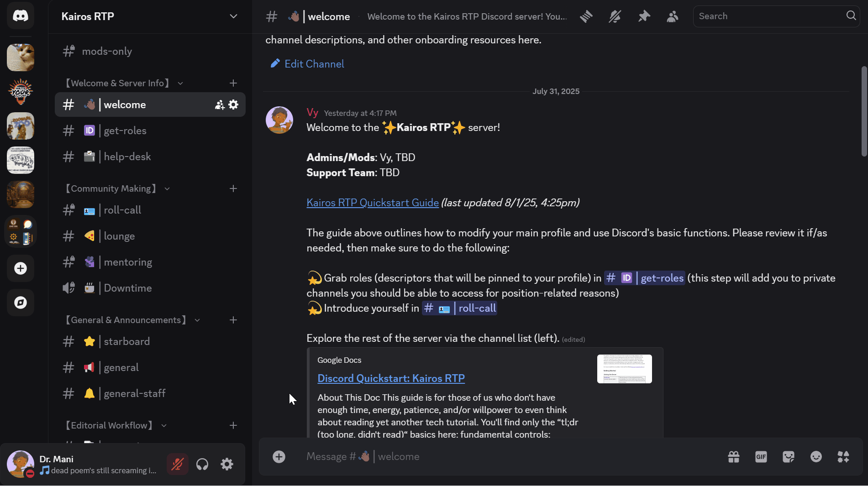Collapse the Welcome & Server Info category
The height and width of the screenshot is (486, 868).
[180, 83]
